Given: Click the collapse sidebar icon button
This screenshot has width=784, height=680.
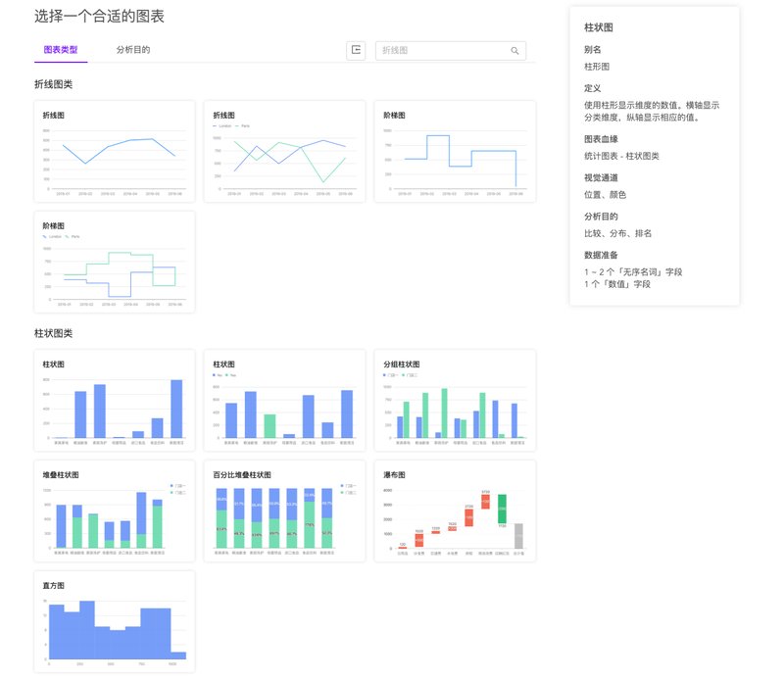Looking at the screenshot, I should point(356,50).
